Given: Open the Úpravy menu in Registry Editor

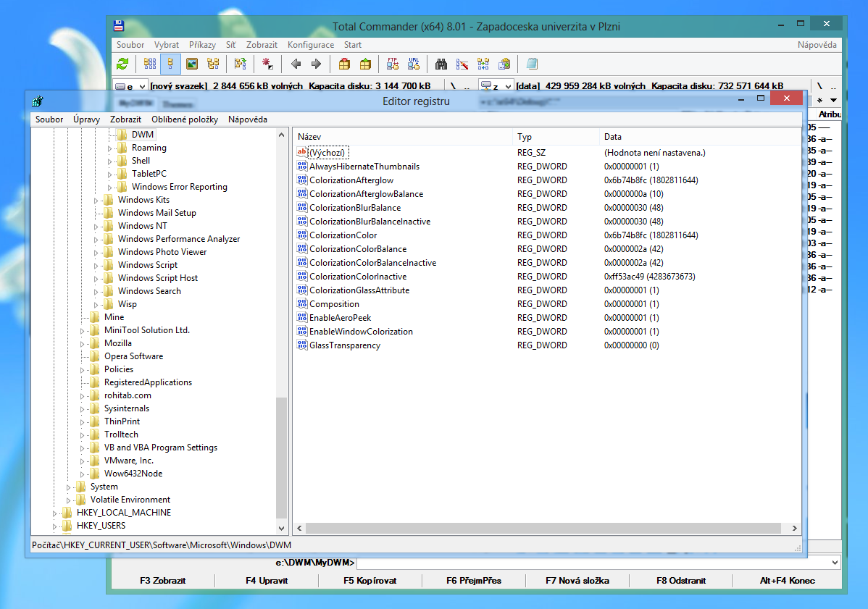Looking at the screenshot, I should (x=86, y=119).
